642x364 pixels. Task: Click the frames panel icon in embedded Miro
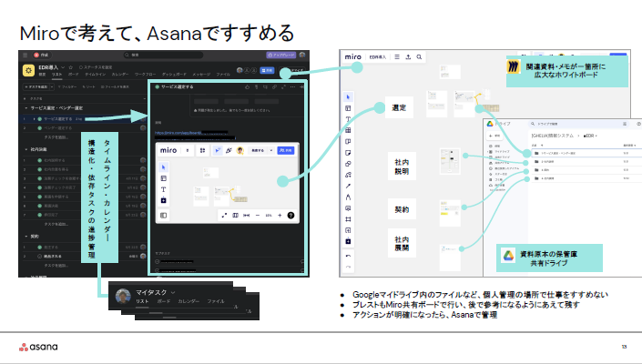[x=163, y=215]
